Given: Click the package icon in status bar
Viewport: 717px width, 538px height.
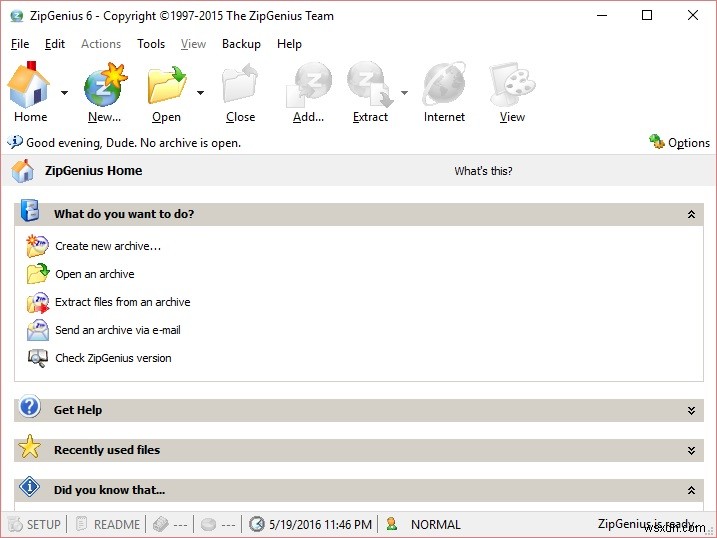Looking at the screenshot, I should click(161, 524).
